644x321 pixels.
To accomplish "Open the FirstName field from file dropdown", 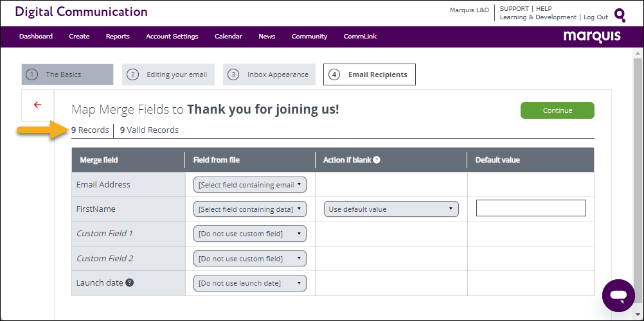I will point(249,209).
